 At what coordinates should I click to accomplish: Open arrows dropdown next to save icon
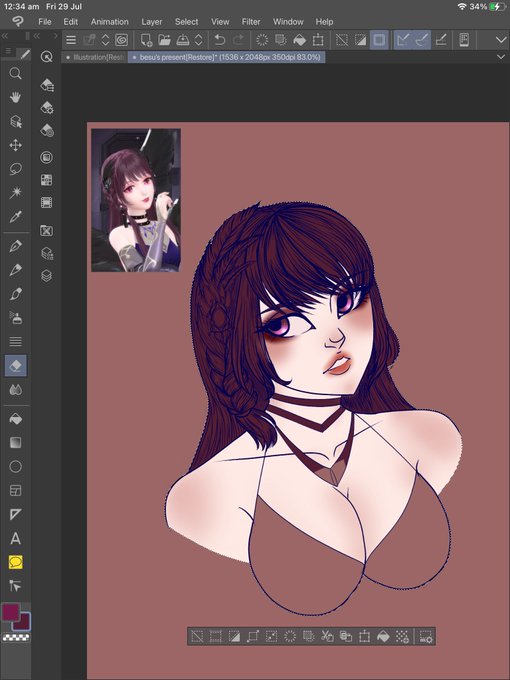click(x=198, y=40)
